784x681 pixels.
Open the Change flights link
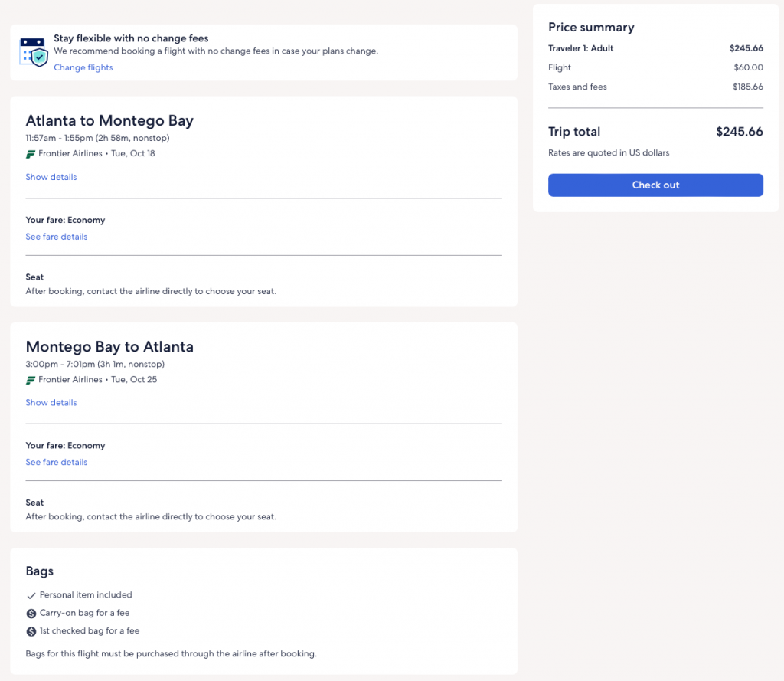pos(83,68)
